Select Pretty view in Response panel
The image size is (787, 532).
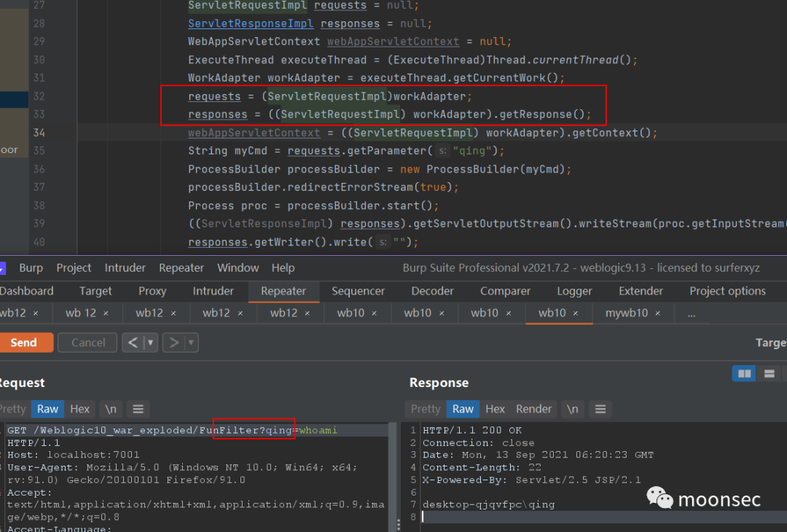(x=425, y=409)
